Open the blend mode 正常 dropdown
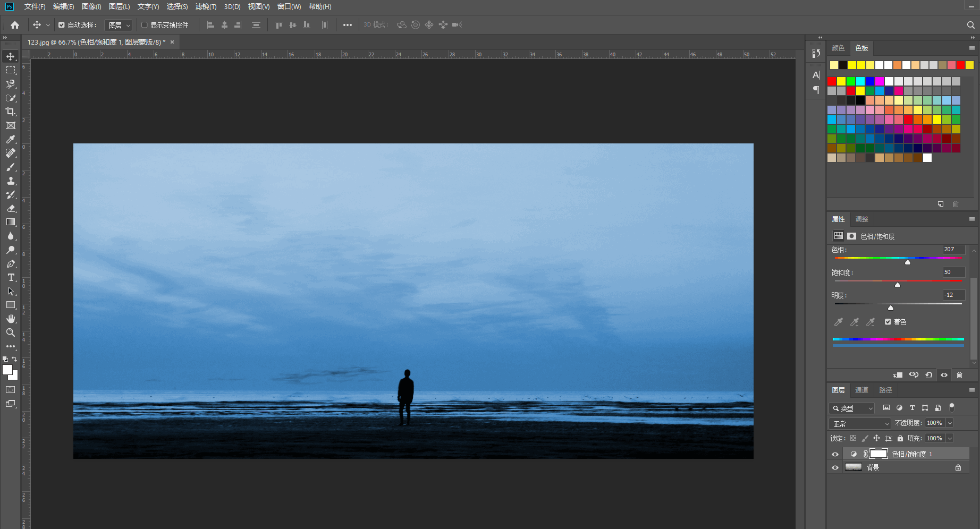The height and width of the screenshot is (529, 980). (x=859, y=423)
